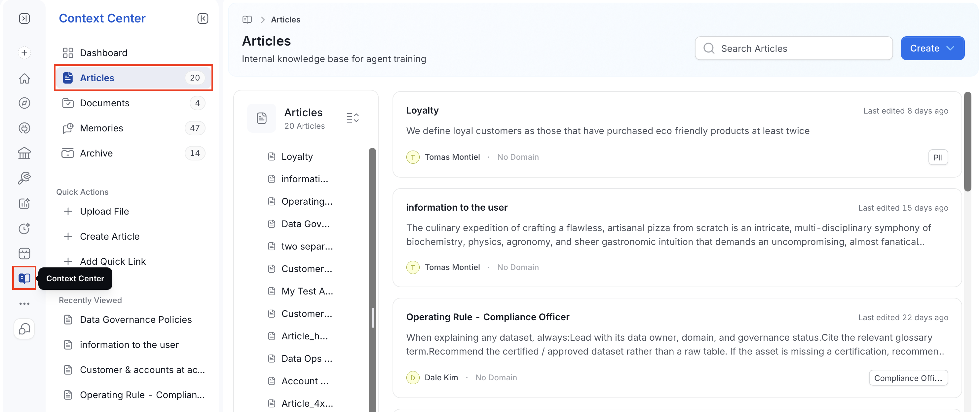The height and width of the screenshot is (412, 980).
Task: Click the plug circle icon in rail
Action: [24, 128]
